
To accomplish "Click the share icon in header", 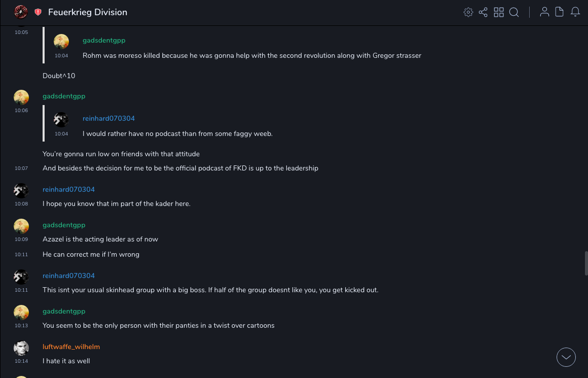I will tap(483, 12).
